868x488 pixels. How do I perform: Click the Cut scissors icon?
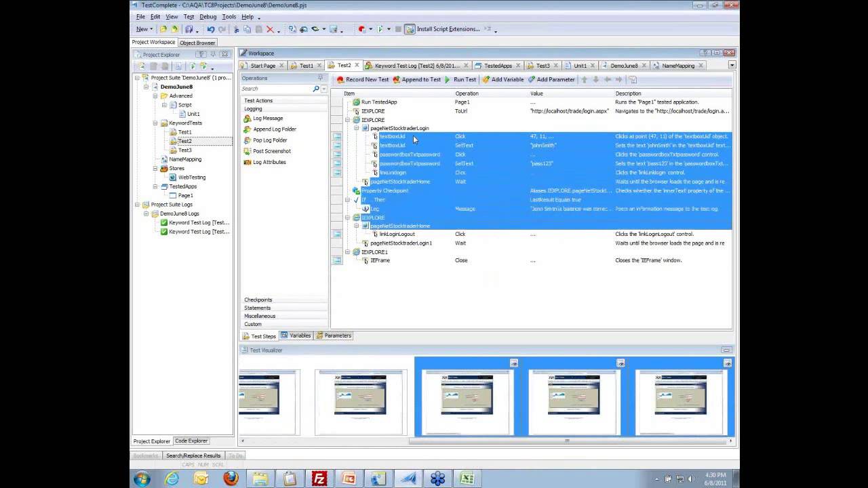[236, 29]
